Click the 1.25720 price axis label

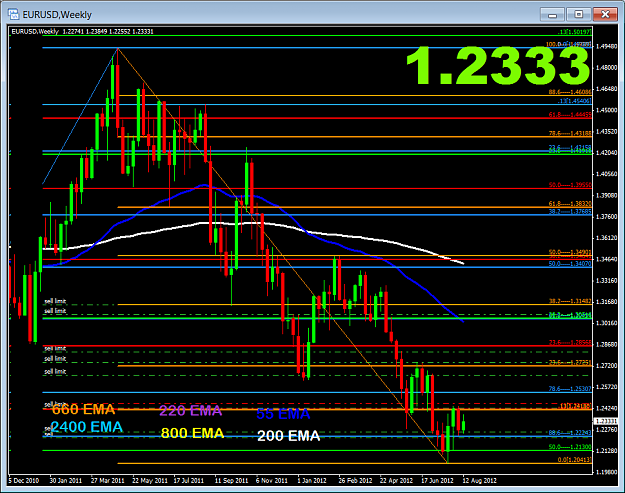(x=607, y=387)
